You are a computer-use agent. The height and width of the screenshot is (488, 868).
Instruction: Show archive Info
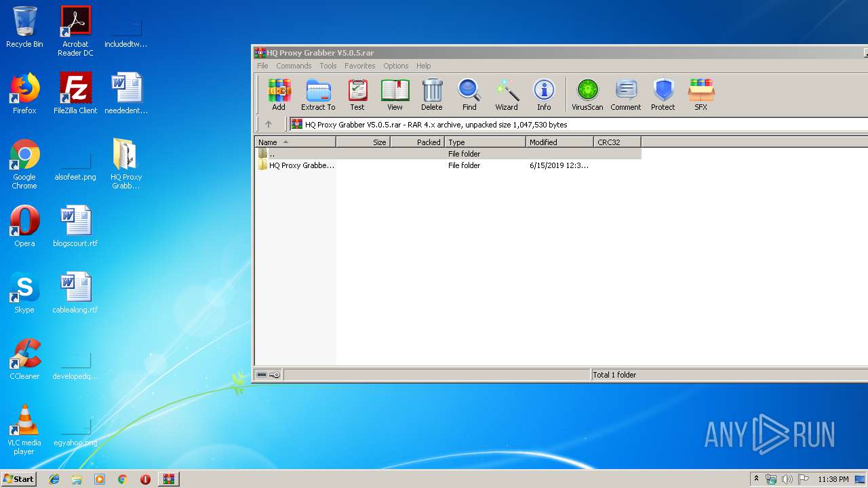point(544,94)
